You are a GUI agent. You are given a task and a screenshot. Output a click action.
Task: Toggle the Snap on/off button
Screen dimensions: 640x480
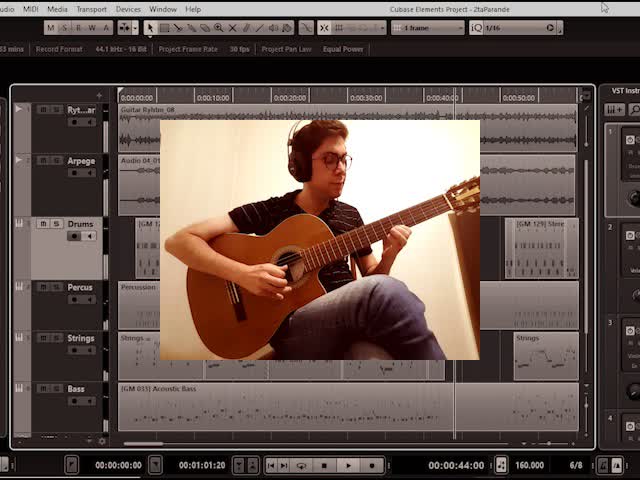[324, 28]
